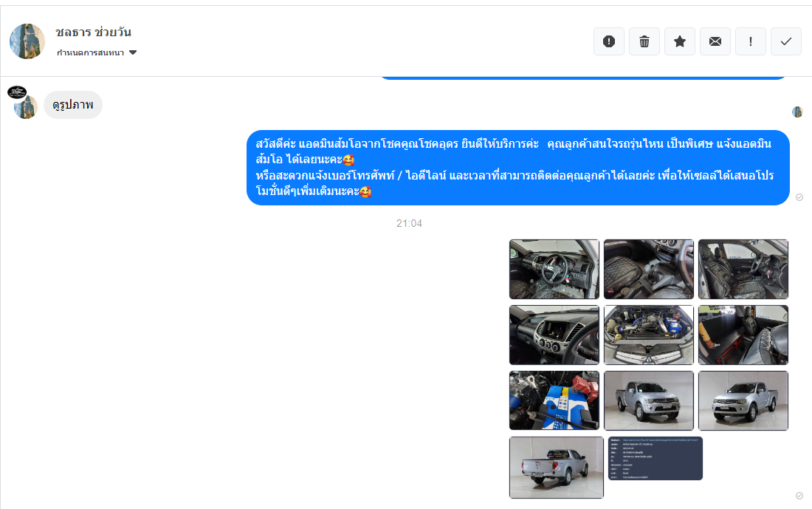Open the customer's profile avatar in header
This screenshot has width=812, height=509.
point(27,41)
